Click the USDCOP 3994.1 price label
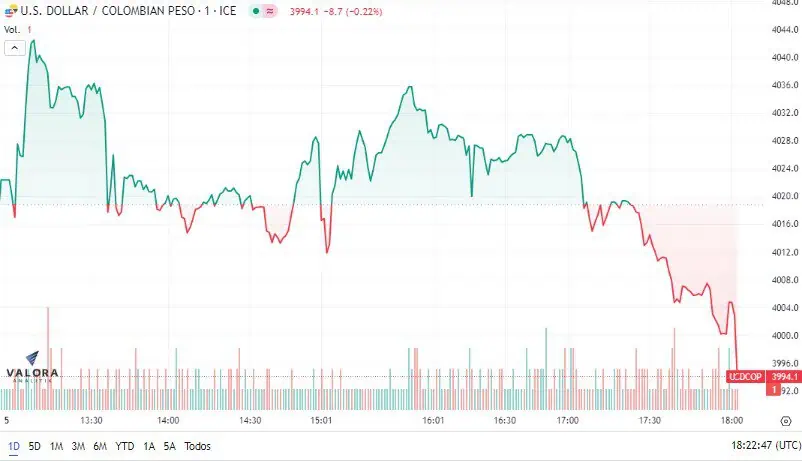802x461 pixels. pos(763,377)
